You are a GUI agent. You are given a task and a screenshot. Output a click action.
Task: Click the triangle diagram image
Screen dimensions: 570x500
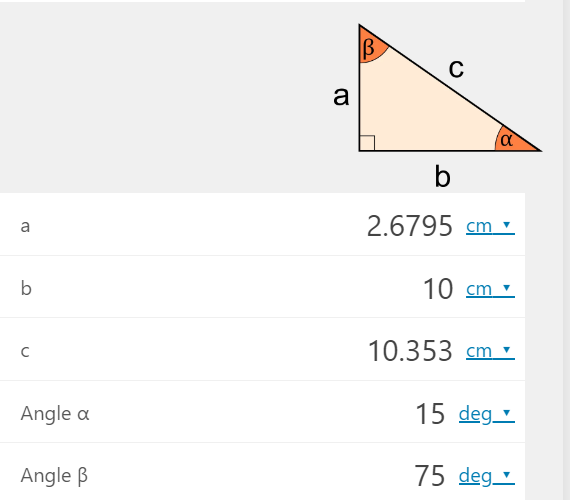tap(438, 105)
